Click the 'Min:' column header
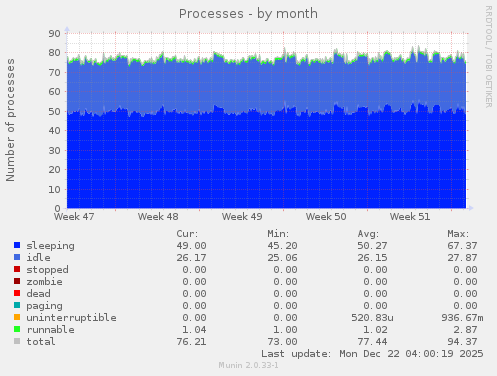 click(x=278, y=234)
